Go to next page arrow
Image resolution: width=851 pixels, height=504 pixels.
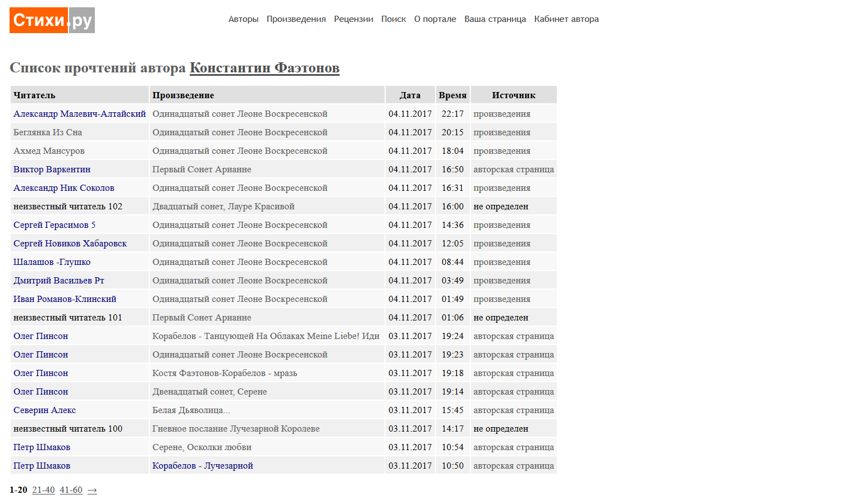[x=93, y=491]
